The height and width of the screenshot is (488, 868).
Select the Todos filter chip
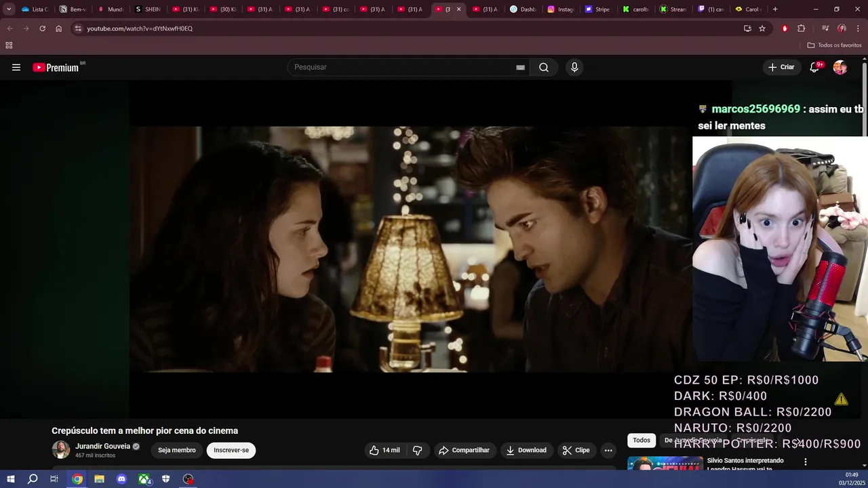pyautogui.click(x=642, y=441)
